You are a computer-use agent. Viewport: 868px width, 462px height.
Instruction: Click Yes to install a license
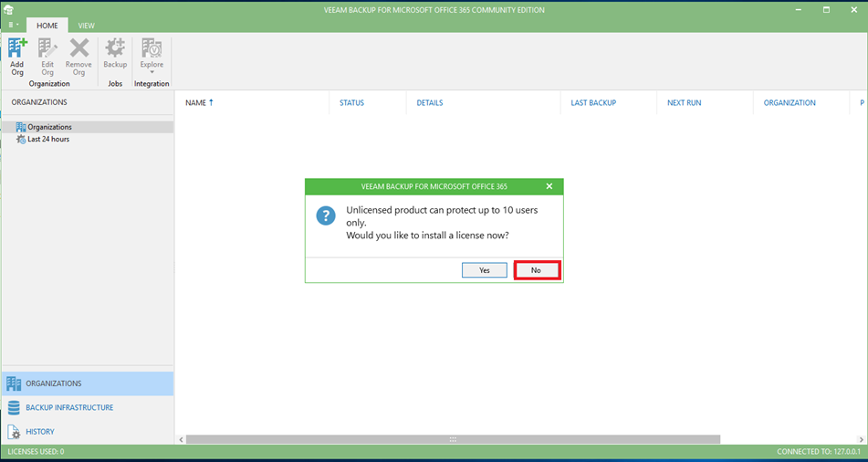tap(485, 270)
